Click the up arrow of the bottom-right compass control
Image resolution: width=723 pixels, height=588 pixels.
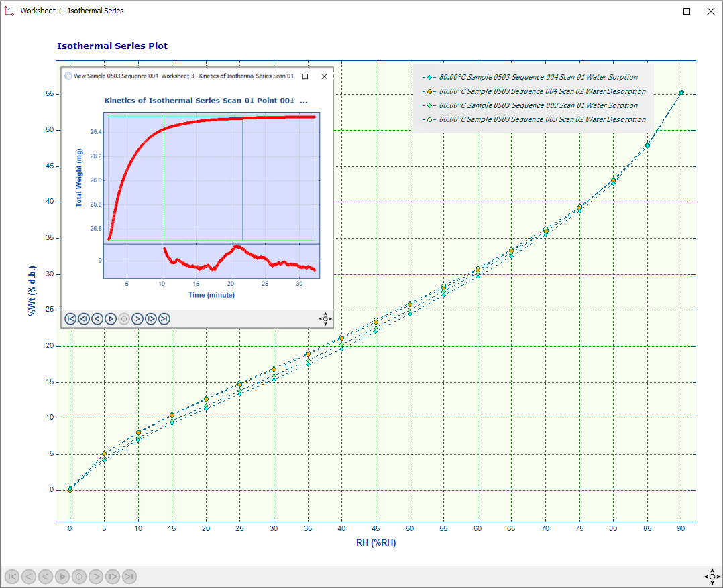click(x=712, y=569)
